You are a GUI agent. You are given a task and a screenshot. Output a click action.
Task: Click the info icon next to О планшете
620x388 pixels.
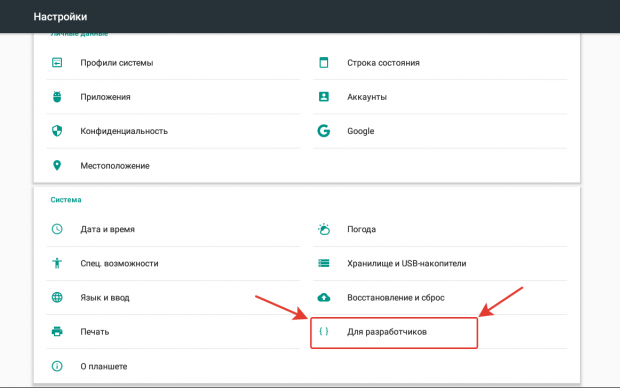(x=57, y=366)
